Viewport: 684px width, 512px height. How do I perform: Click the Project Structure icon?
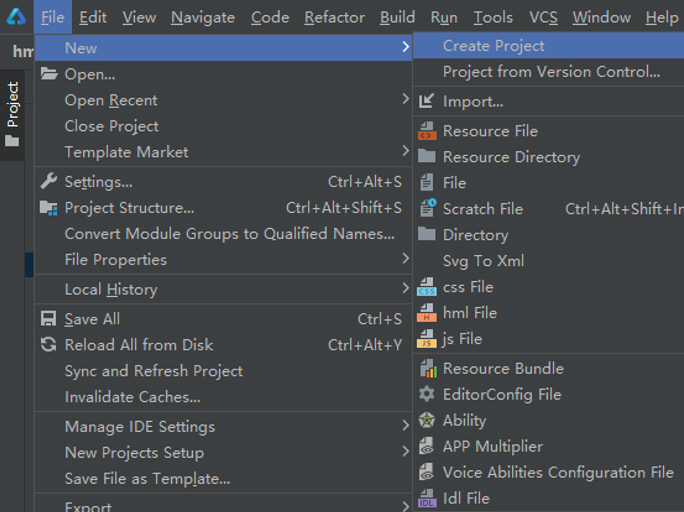[x=48, y=208]
